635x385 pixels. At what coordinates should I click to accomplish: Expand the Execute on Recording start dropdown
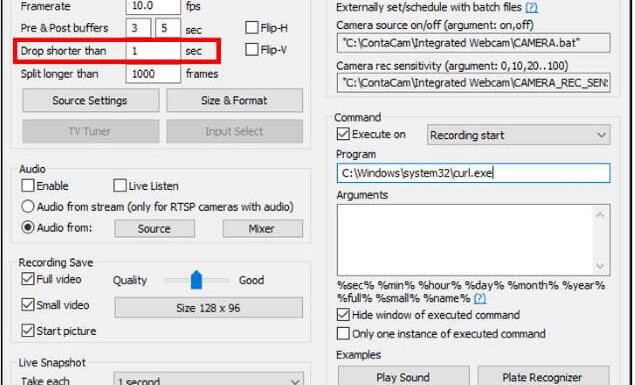click(518, 135)
